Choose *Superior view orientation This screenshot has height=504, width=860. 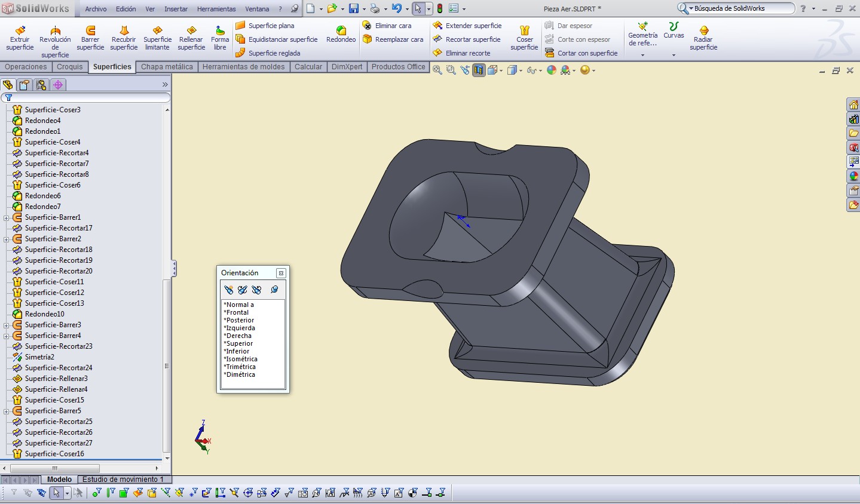[x=238, y=343]
